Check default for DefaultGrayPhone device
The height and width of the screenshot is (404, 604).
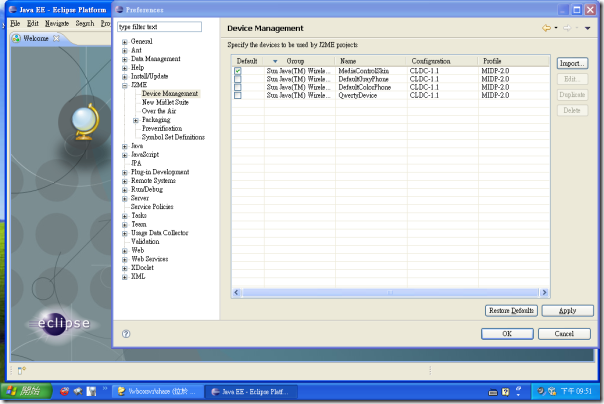click(238, 79)
